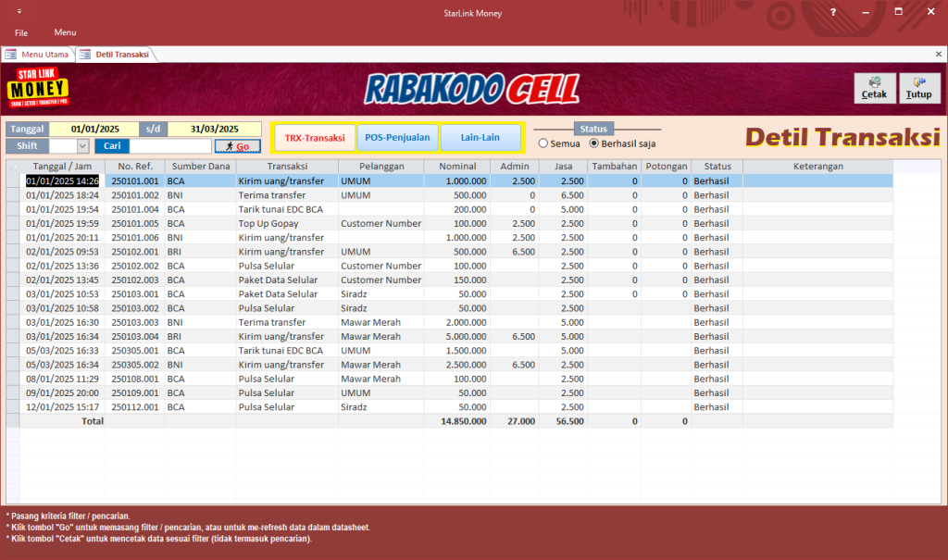Click the Go filter button

238,146
